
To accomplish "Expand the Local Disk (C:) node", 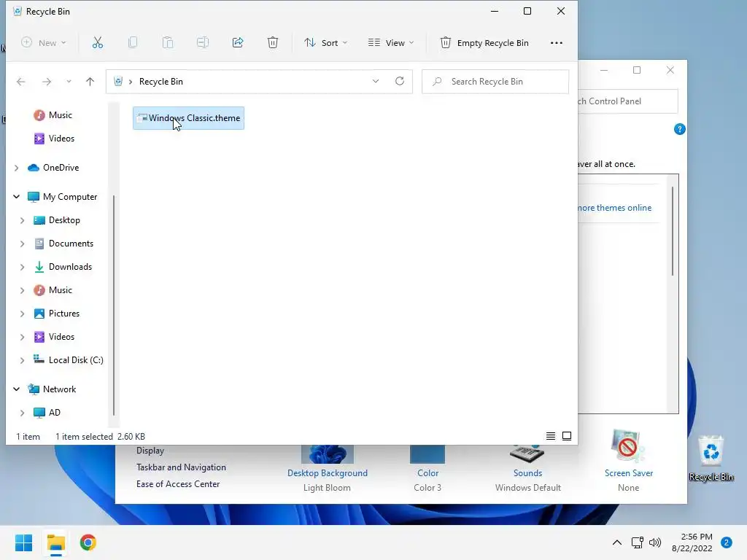I will coord(22,360).
